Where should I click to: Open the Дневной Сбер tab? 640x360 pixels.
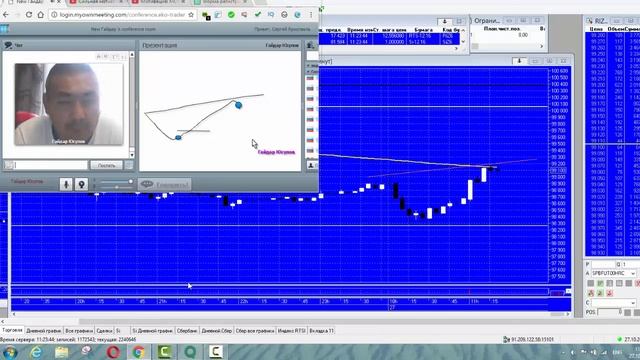[x=217, y=331]
